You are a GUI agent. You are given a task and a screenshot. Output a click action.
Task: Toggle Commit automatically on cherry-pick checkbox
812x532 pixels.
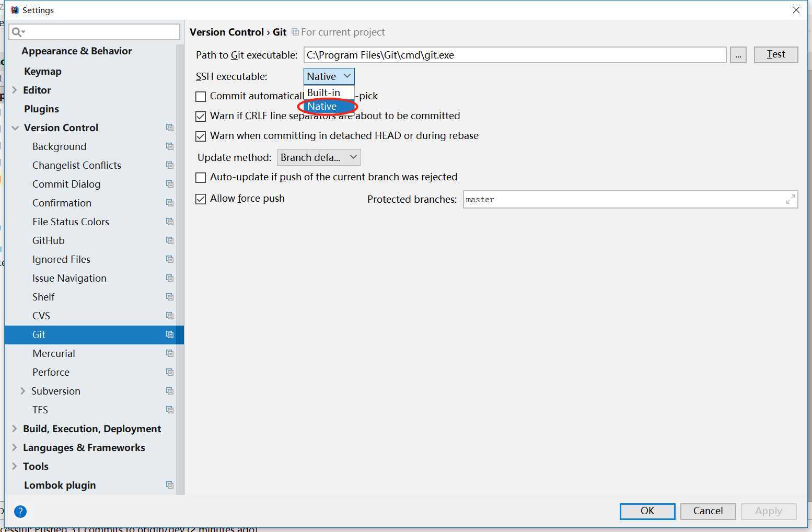(201, 97)
